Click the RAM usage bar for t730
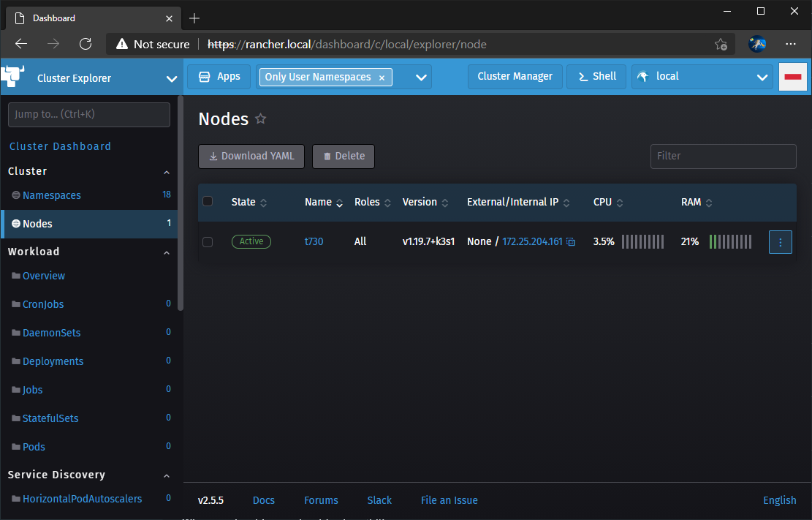Image resolution: width=812 pixels, height=520 pixels. click(730, 241)
